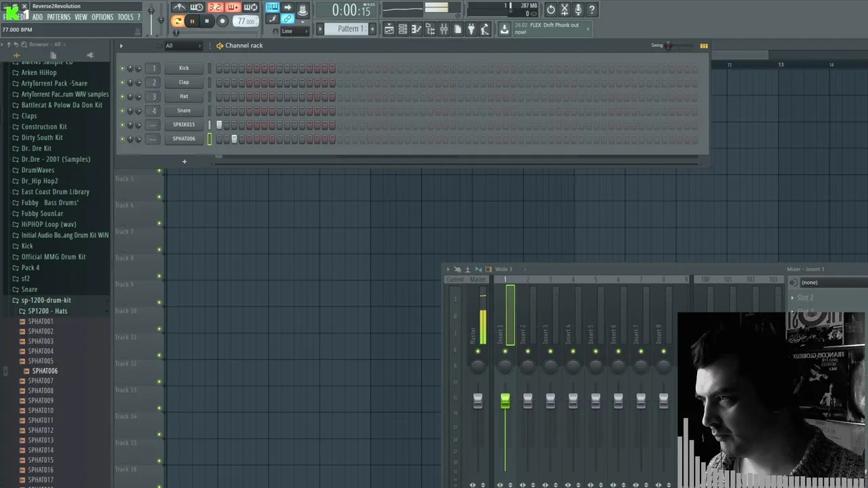Open the mixer Wide 3 layout menu

(503, 269)
